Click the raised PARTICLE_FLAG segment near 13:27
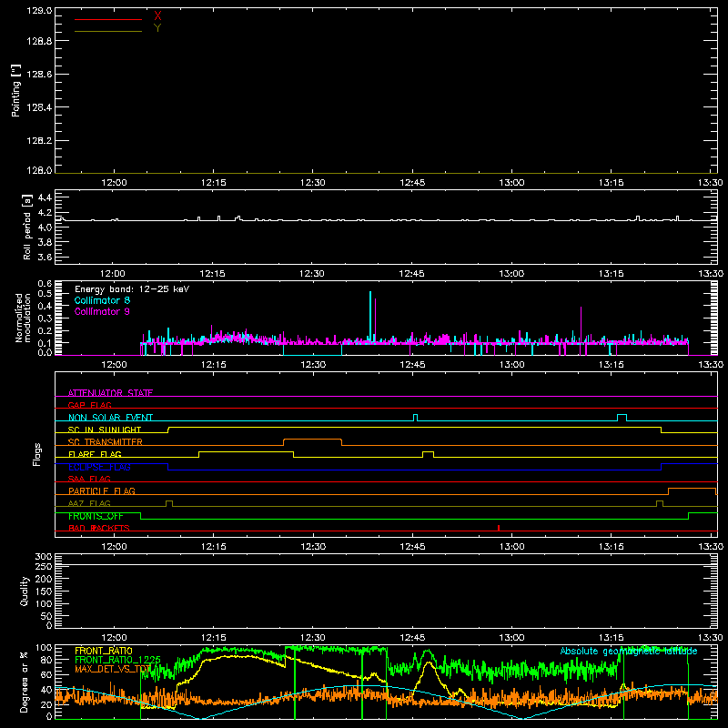 pyautogui.click(x=693, y=489)
